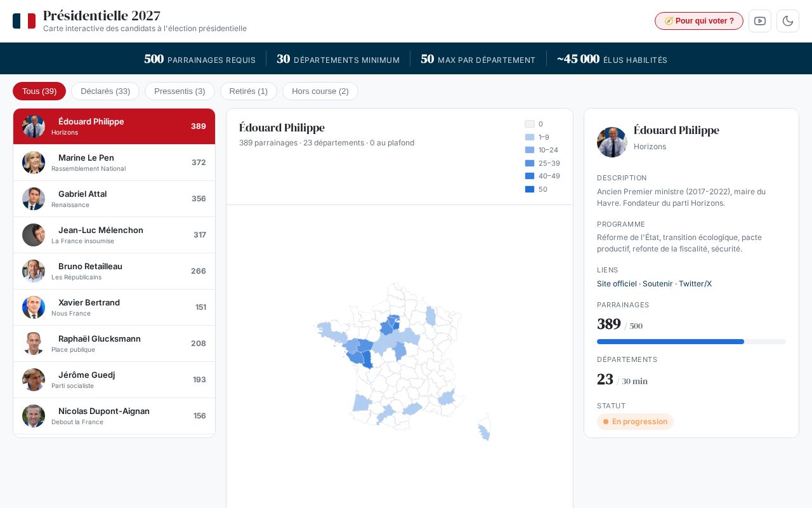Click the "389 / 500" sponsorship total
This screenshot has width=812, height=508.
(x=620, y=324)
